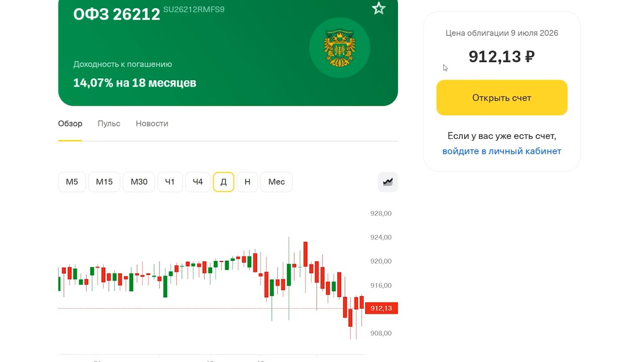Viewport: 644px width, 362px height.
Task: Add ОФЗ 26212 to favorites star
Action: [x=378, y=9]
